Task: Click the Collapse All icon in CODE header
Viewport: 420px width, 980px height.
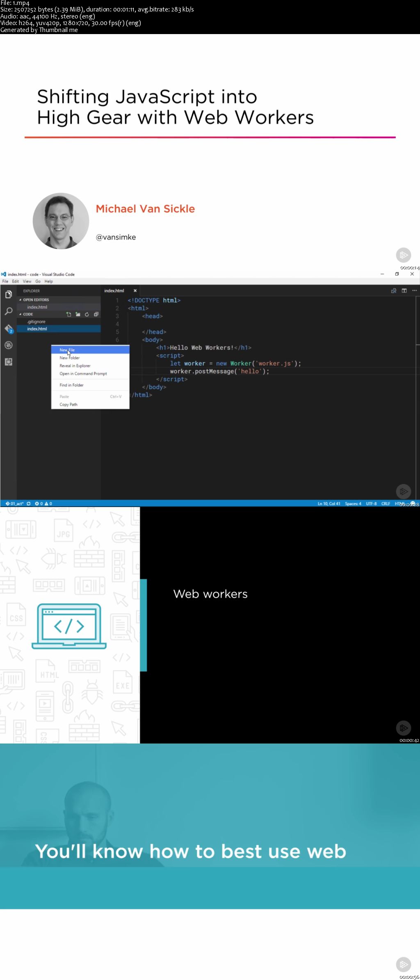Action: pos(96,314)
